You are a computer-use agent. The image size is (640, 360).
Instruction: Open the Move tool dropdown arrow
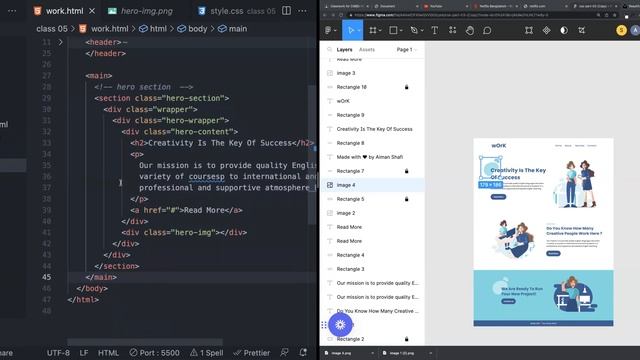pos(359,31)
